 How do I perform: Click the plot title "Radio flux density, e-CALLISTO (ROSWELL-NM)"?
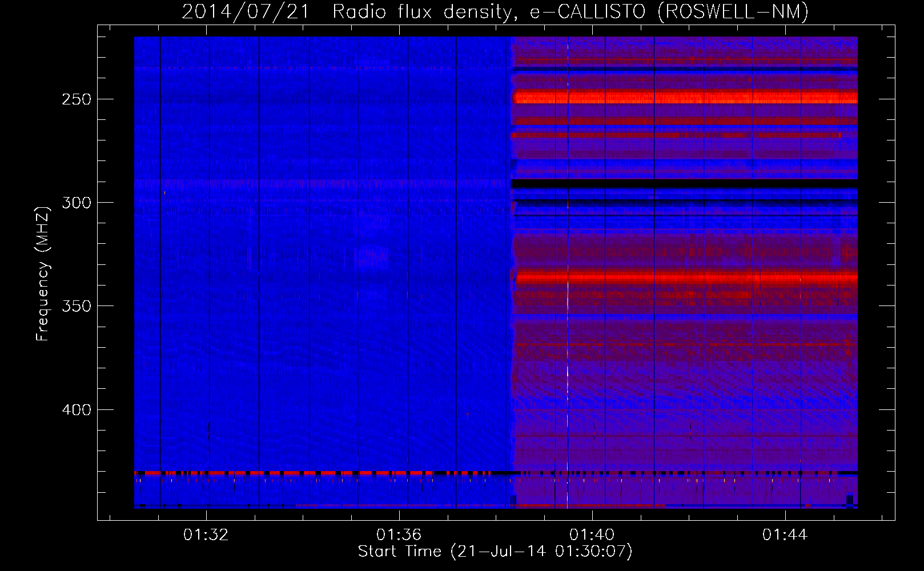(x=571, y=11)
